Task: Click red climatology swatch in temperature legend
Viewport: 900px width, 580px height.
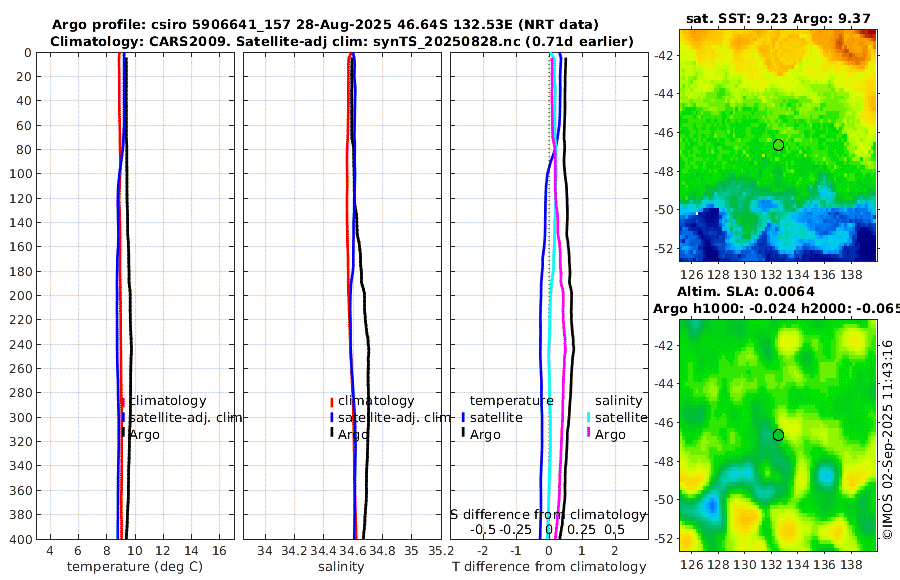Action: coord(122,402)
